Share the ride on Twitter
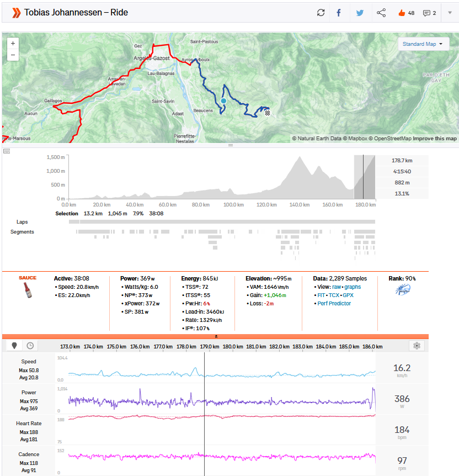Viewport: 459px width, 476px height. pyautogui.click(x=360, y=13)
